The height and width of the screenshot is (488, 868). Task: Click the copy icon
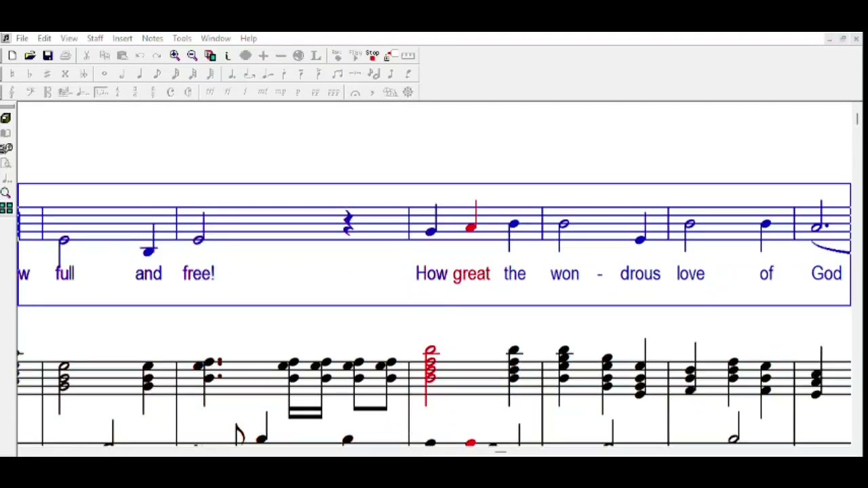tap(104, 56)
